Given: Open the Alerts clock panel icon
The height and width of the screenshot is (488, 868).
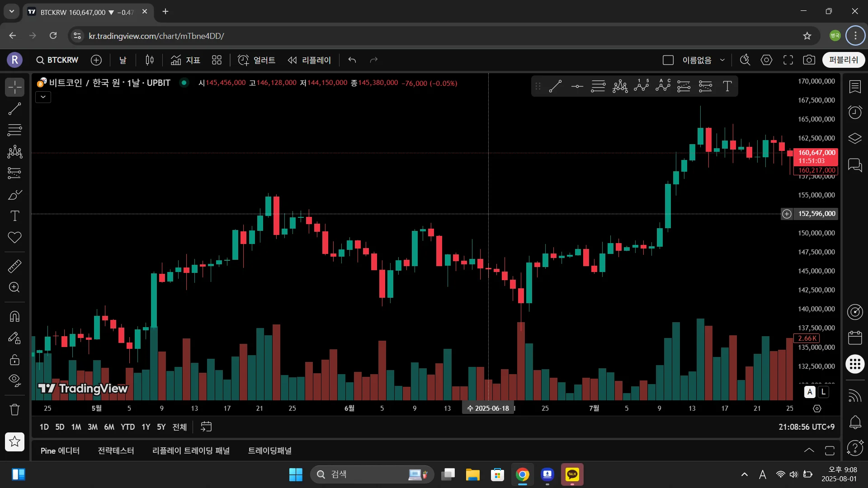Looking at the screenshot, I should click(855, 112).
